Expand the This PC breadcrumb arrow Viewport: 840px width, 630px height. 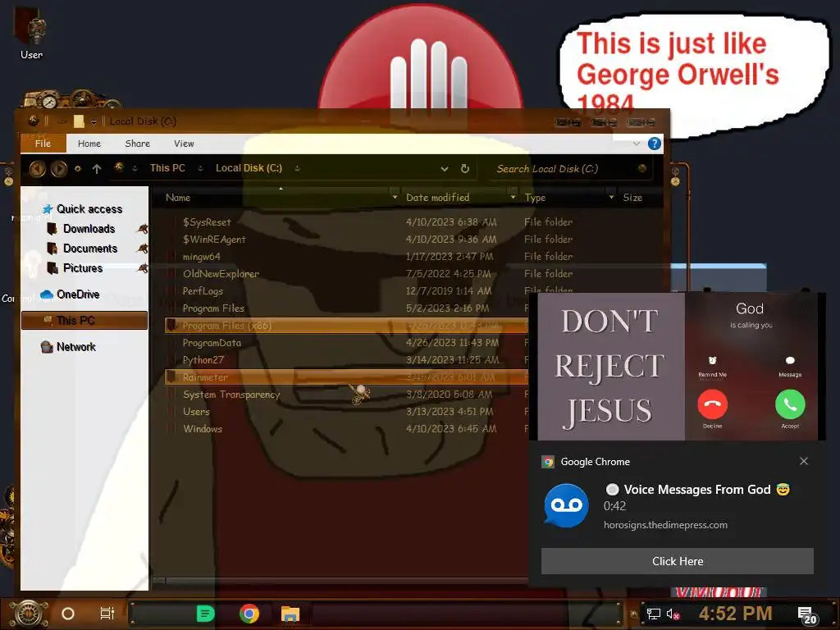[x=200, y=168]
